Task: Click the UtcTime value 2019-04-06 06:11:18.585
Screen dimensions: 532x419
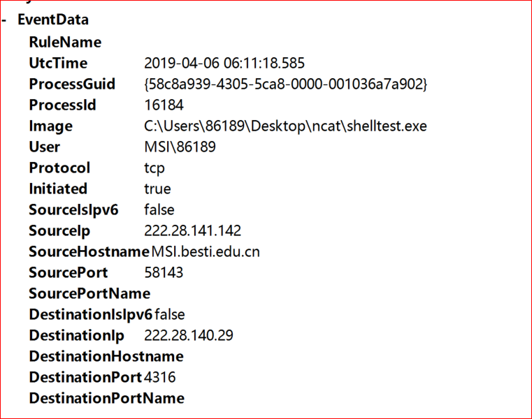Action: pyautogui.click(x=224, y=63)
